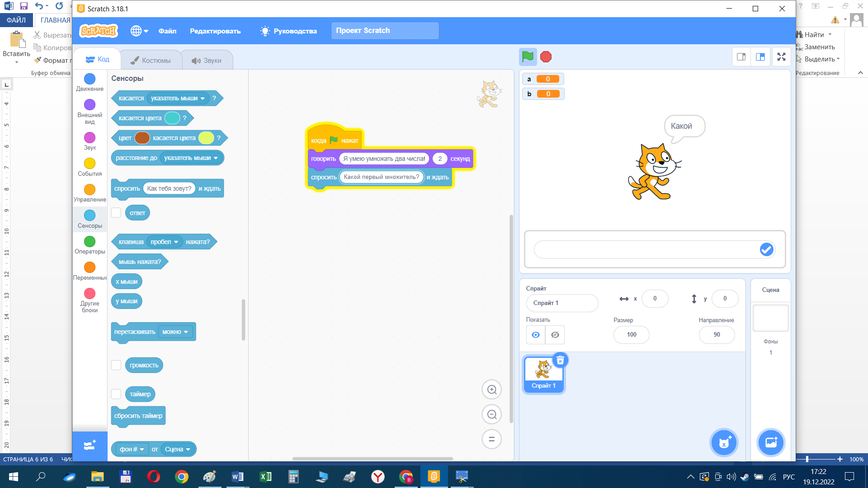Zoom in the code workspace
This screenshot has height=488, width=868.
click(491, 389)
